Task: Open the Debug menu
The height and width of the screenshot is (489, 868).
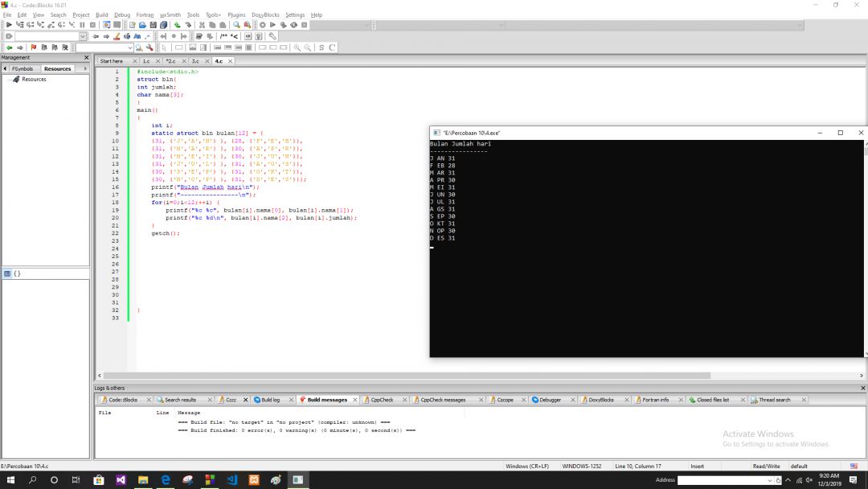Action: [122, 15]
